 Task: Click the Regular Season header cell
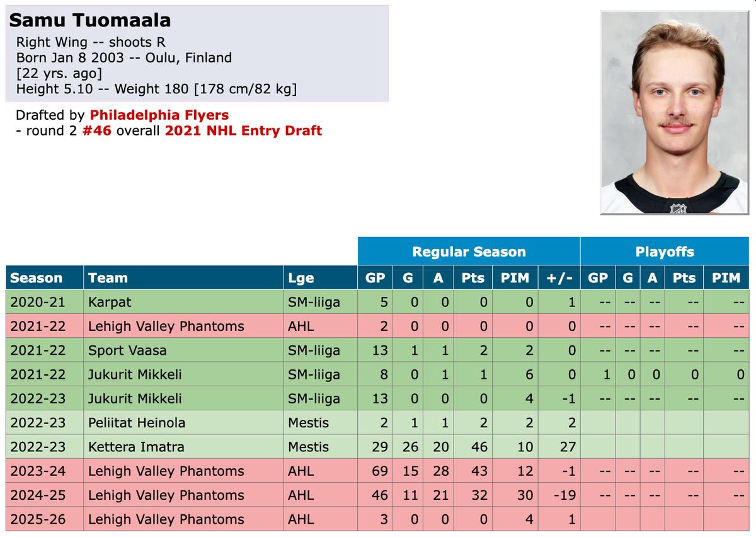click(469, 252)
